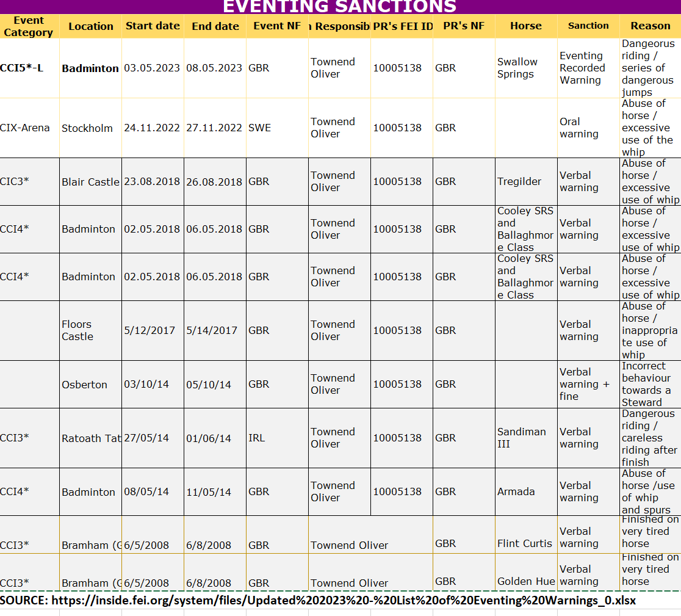Screen dimensions: 681x616
Task: Select the start date "27/05/14"
Action: click(x=153, y=438)
